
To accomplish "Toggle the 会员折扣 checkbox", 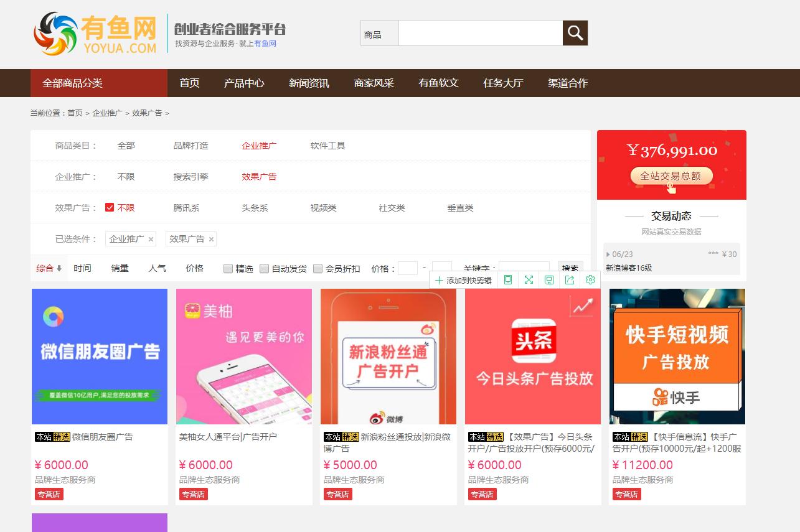I will (319, 268).
